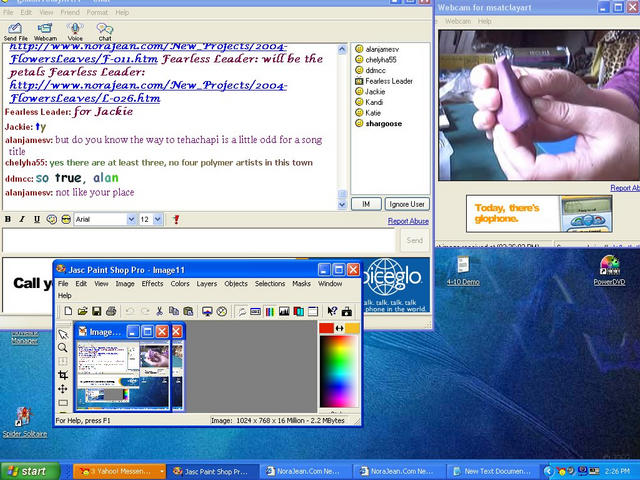The image size is (640, 480).
Task: Open the Friend menu in chat window
Action: click(x=70, y=12)
